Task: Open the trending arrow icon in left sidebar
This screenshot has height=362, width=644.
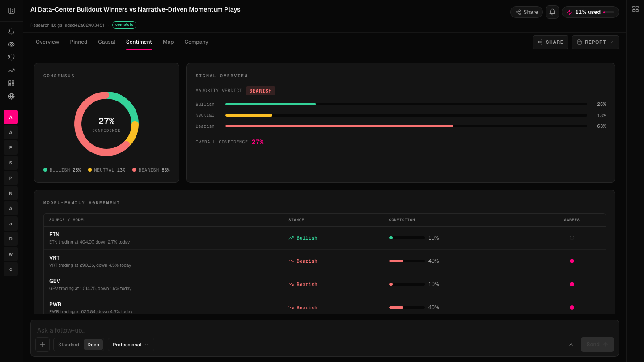Action: [12, 71]
